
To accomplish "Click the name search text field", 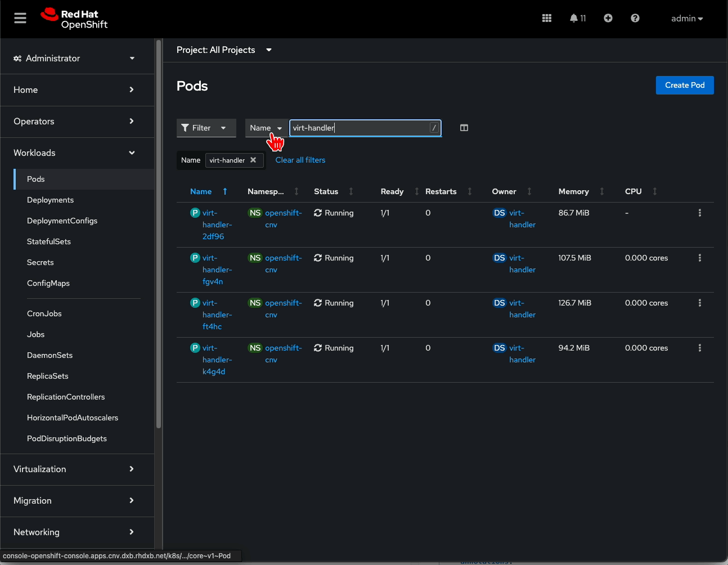I will pyautogui.click(x=360, y=128).
